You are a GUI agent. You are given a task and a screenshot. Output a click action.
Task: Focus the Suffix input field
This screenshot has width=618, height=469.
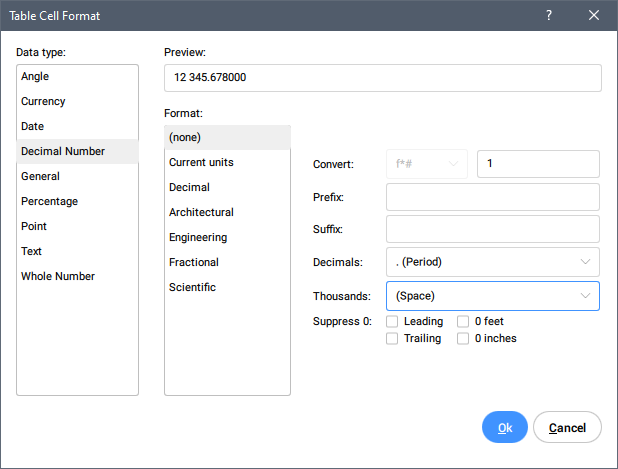[x=492, y=229]
